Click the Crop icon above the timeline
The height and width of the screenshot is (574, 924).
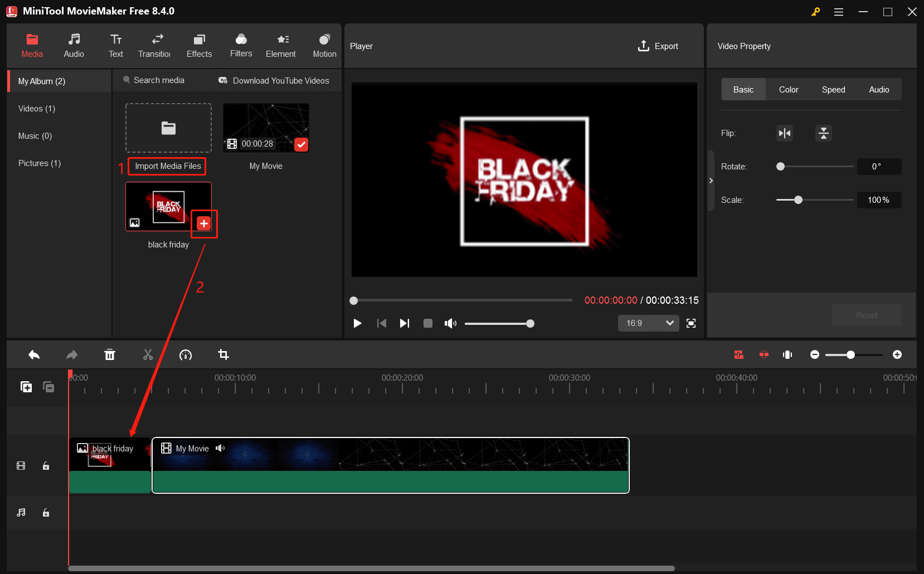point(223,354)
